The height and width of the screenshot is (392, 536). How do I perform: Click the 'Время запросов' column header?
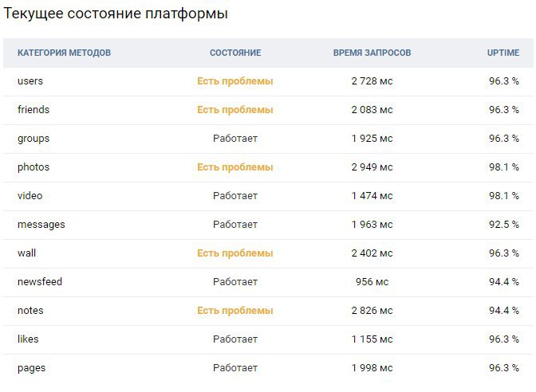(x=372, y=53)
